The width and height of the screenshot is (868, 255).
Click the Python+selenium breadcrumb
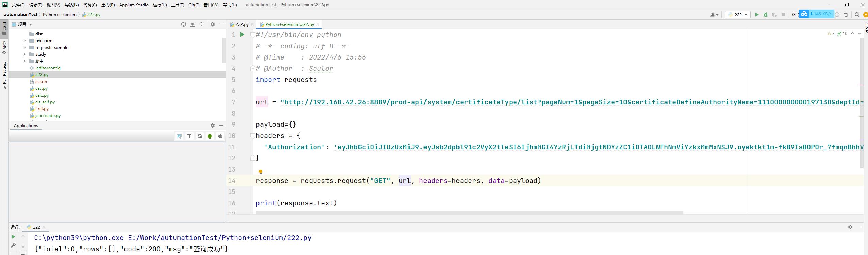click(60, 14)
